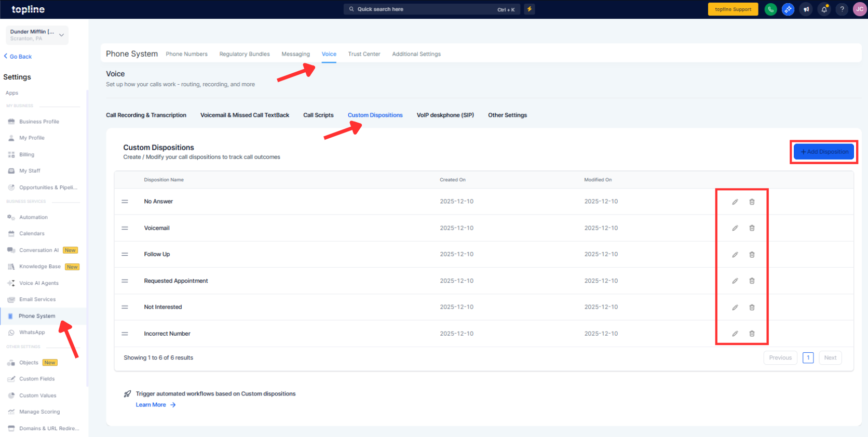Open the Trust Center tab
Screen dimensions: 868x437
click(x=364, y=54)
